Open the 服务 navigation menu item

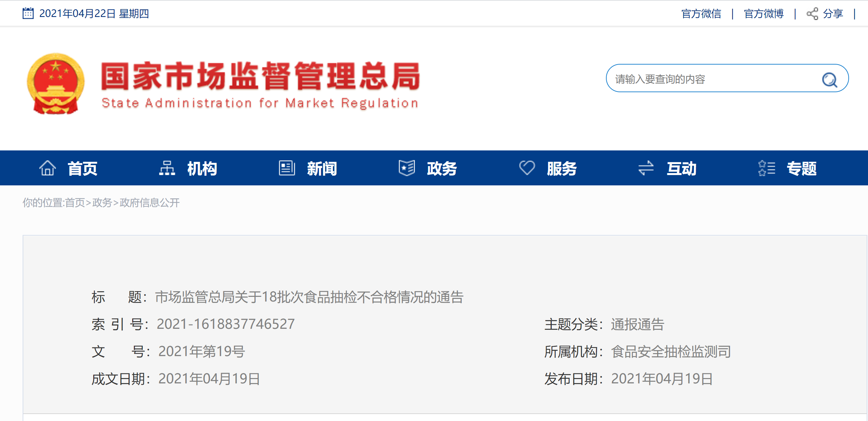point(562,168)
